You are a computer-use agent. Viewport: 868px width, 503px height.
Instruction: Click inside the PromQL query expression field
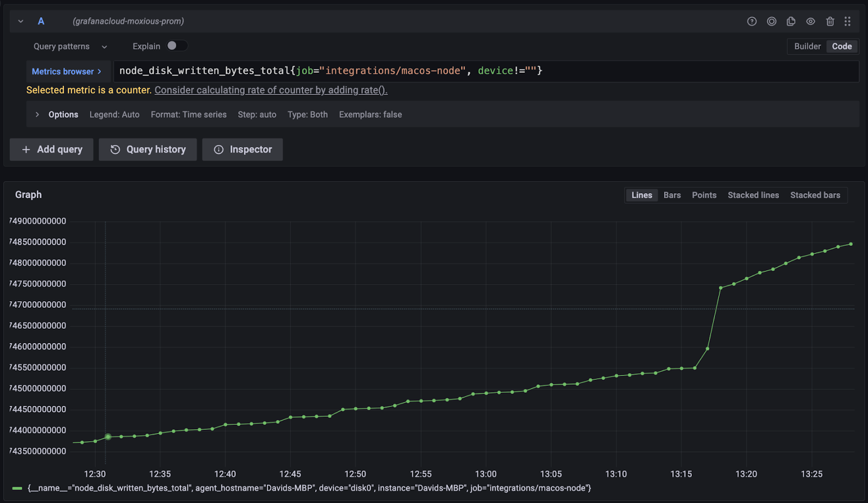pyautogui.click(x=597, y=71)
